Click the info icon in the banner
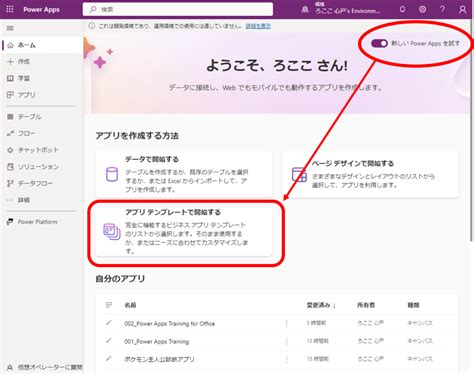Image resolution: width=474 pixels, height=374 pixels. pyautogui.click(x=92, y=26)
